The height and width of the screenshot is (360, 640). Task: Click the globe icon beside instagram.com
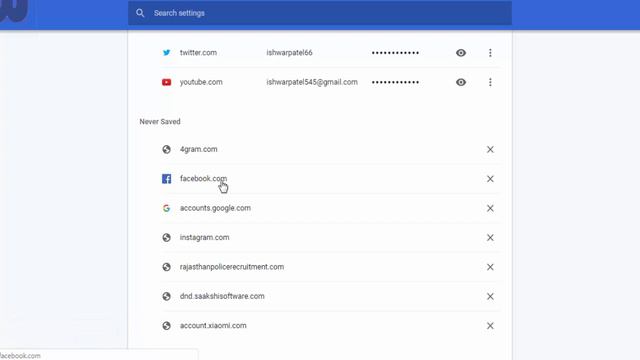[x=167, y=238]
